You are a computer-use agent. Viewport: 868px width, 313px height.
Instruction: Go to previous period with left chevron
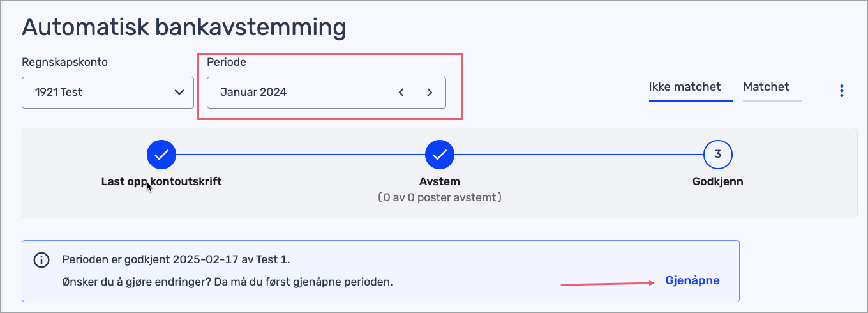(401, 92)
